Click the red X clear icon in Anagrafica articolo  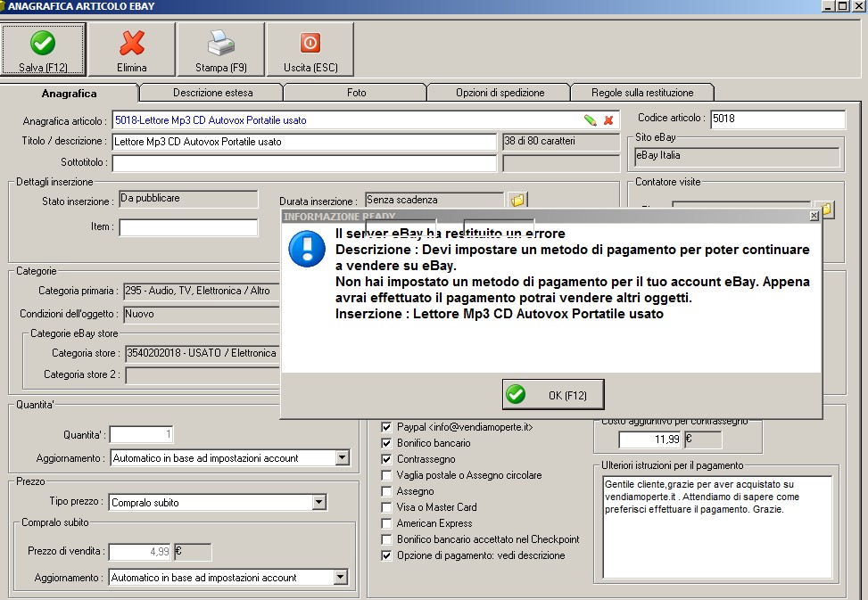[608, 120]
